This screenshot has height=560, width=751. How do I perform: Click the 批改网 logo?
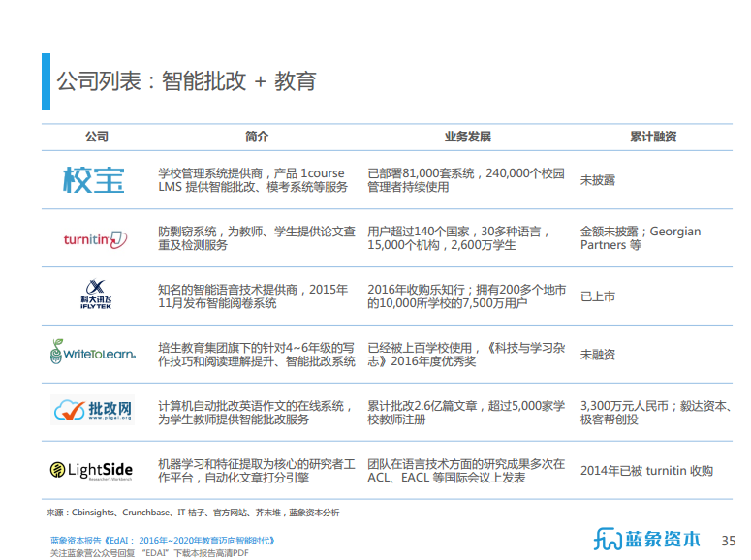pos(92,410)
